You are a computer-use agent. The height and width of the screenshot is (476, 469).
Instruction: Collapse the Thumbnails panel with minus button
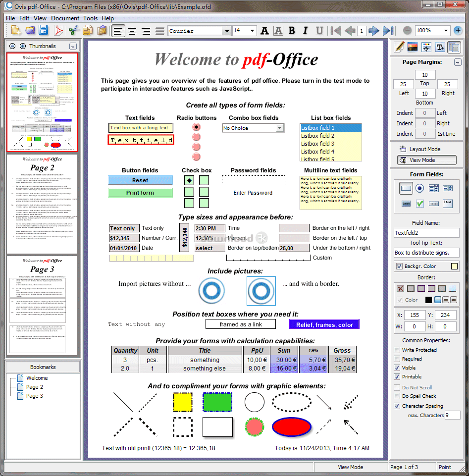(x=73, y=46)
